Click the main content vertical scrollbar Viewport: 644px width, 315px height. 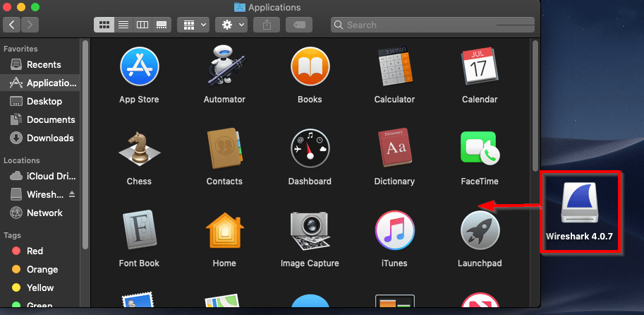tap(535, 106)
